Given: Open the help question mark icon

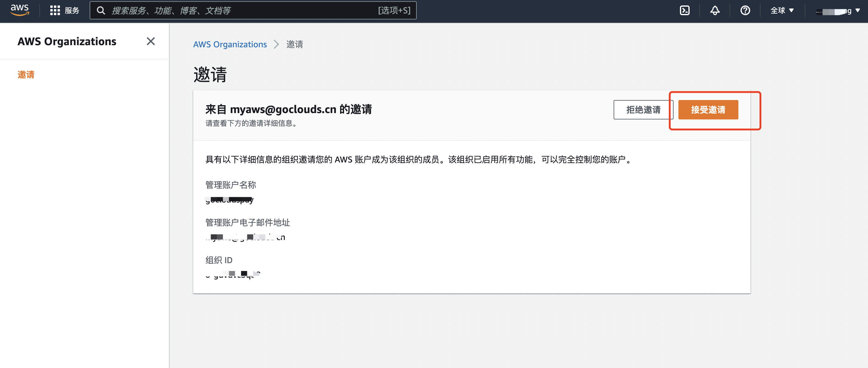Looking at the screenshot, I should pos(745,10).
